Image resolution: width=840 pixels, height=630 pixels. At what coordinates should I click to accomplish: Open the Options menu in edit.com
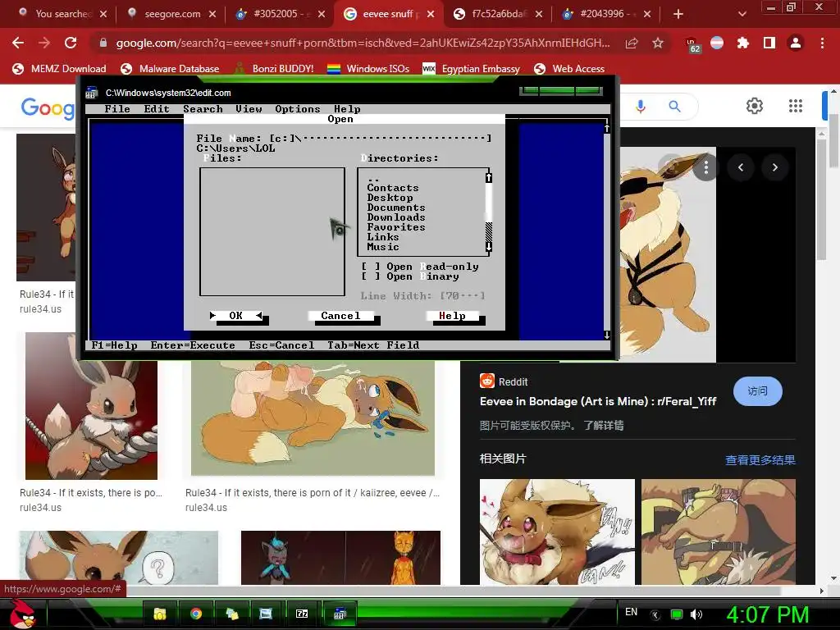point(297,109)
